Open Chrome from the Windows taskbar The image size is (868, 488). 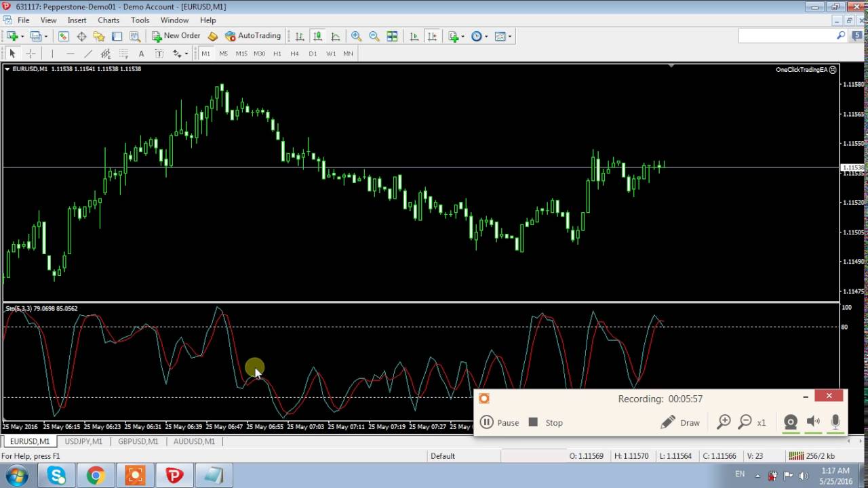(x=96, y=476)
